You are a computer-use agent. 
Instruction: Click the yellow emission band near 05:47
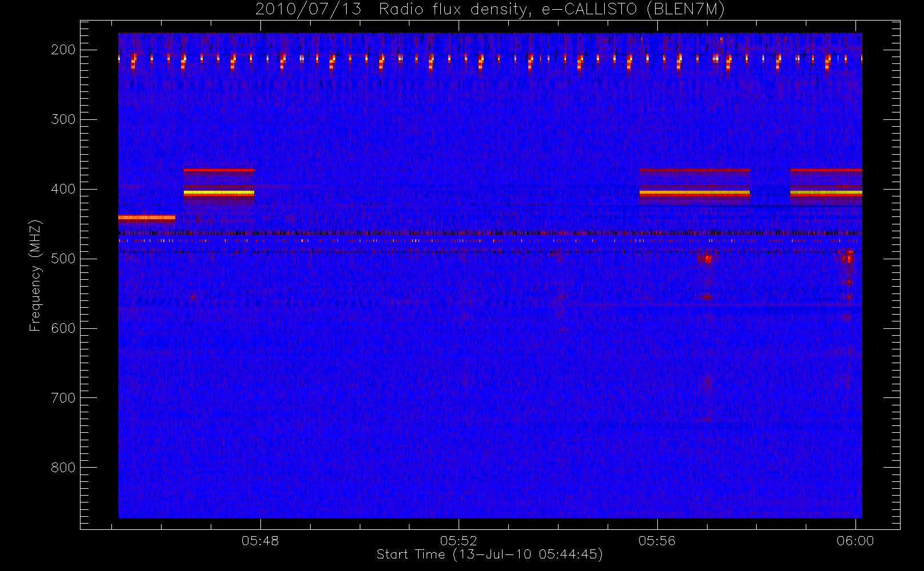(219, 193)
